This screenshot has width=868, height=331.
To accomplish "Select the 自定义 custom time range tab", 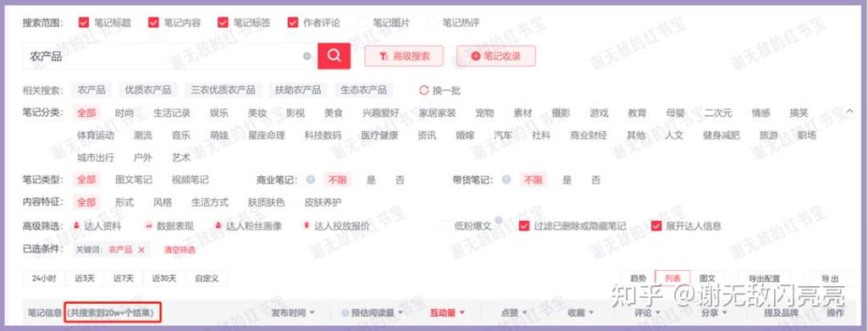I will click(x=207, y=279).
